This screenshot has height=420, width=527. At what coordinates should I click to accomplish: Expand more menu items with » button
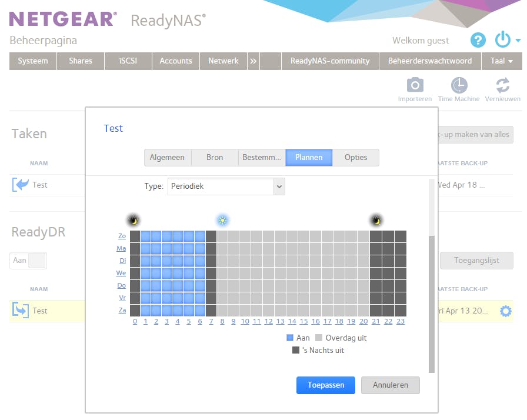click(x=253, y=61)
